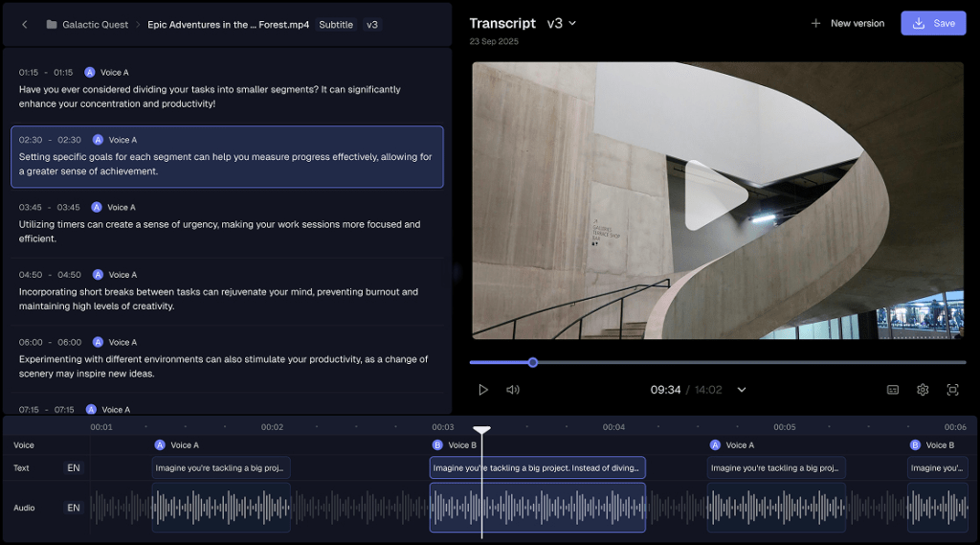Screen dimensions: 980x545
Task: Click the back arrow in breadcrumb
Action: tap(25, 25)
